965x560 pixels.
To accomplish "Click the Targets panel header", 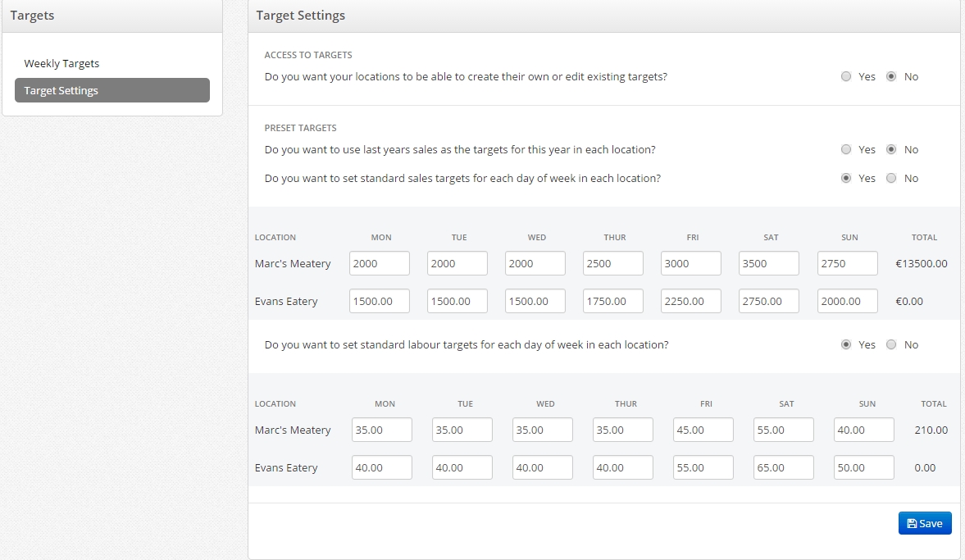I will [32, 15].
